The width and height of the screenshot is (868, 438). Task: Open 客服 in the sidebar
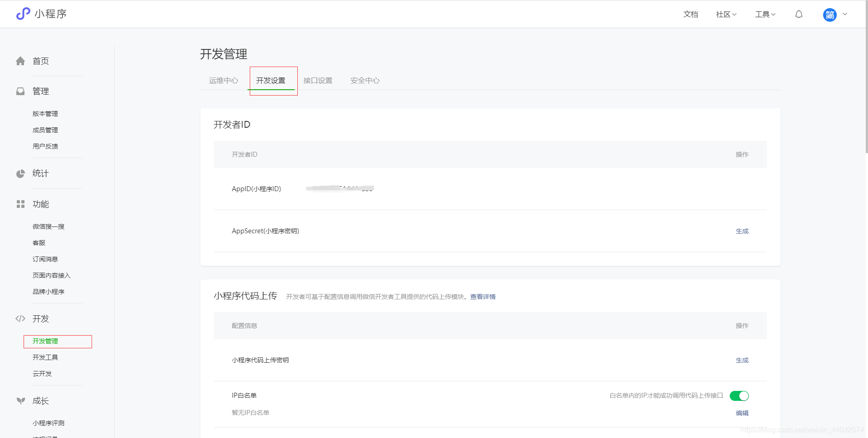[x=39, y=243]
